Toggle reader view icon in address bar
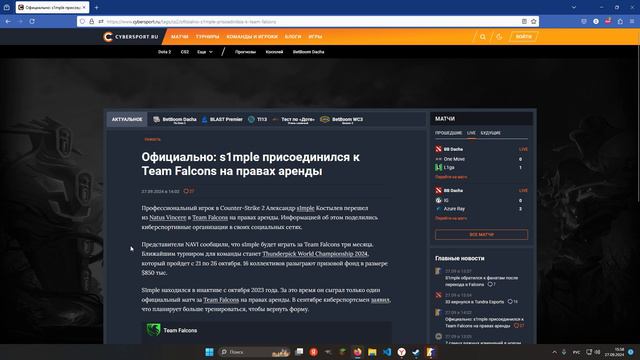The width and height of the screenshot is (640, 360). click(x=524, y=21)
